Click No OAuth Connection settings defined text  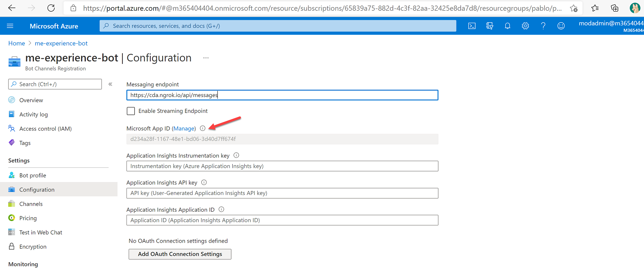[178, 241]
